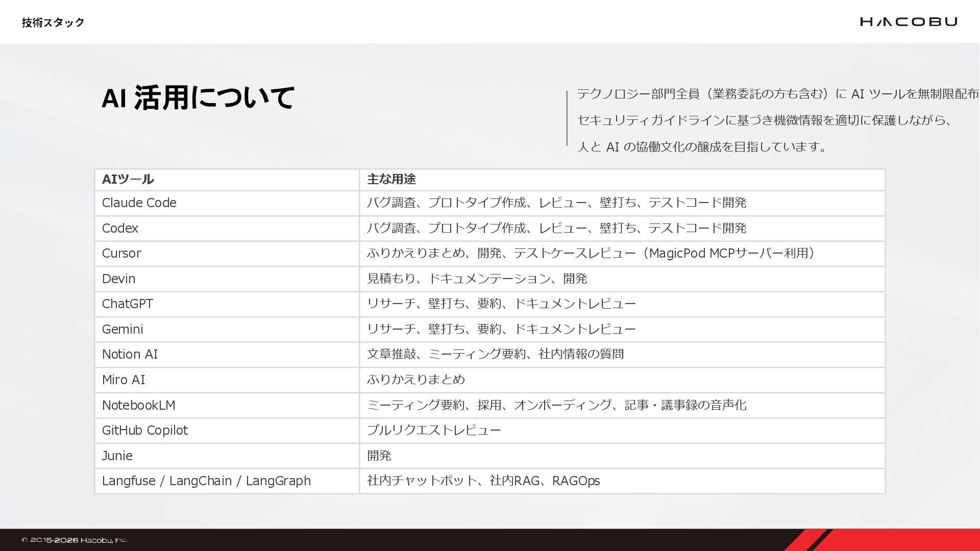Select the Junie row label
Image resolution: width=980 pixels, height=551 pixels.
tap(117, 456)
